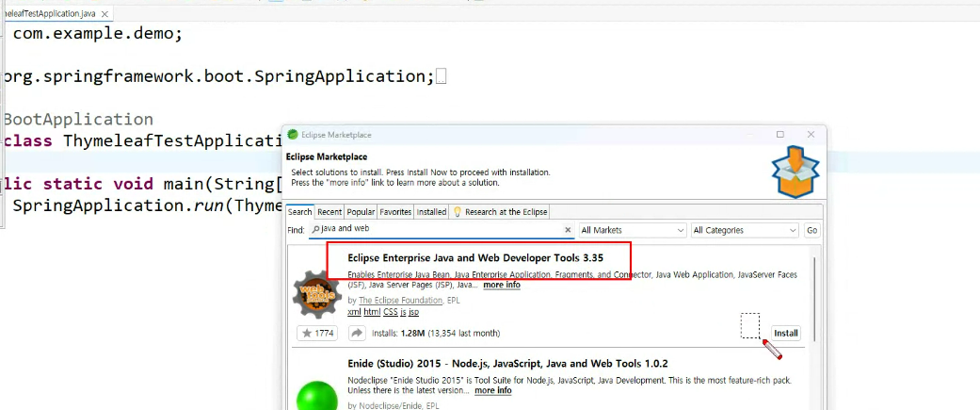The image size is (980, 410).
Task: Click the js tag link
Action: tap(403, 312)
